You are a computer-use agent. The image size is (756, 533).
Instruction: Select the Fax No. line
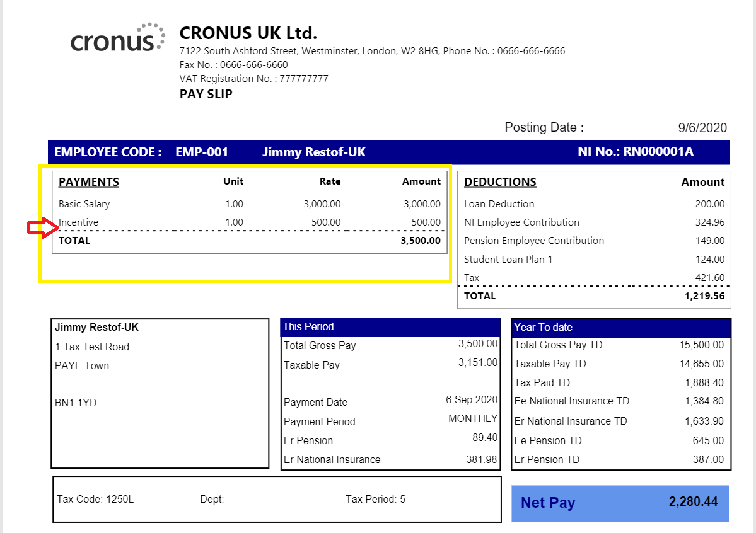coord(233,64)
